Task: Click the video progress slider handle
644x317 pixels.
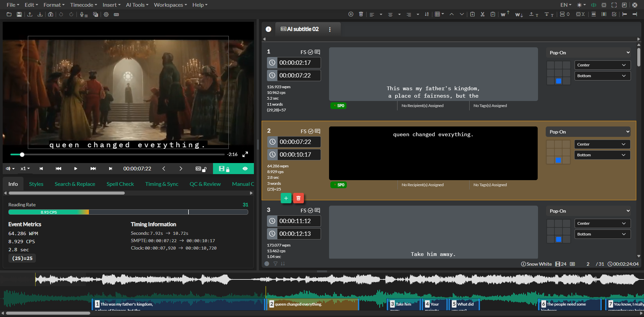Action: click(22, 155)
